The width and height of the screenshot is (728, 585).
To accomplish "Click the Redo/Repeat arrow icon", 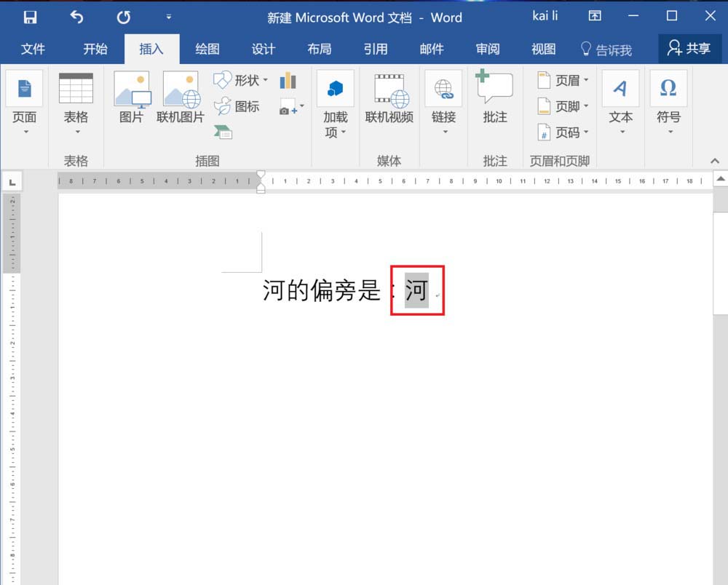I will 124,17.
